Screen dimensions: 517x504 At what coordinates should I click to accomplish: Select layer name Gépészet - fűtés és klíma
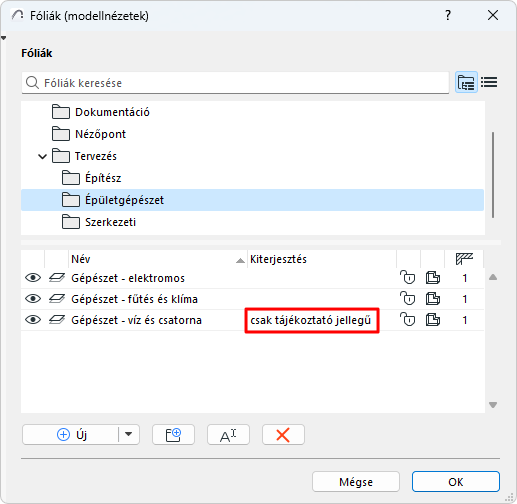[134, 299]
